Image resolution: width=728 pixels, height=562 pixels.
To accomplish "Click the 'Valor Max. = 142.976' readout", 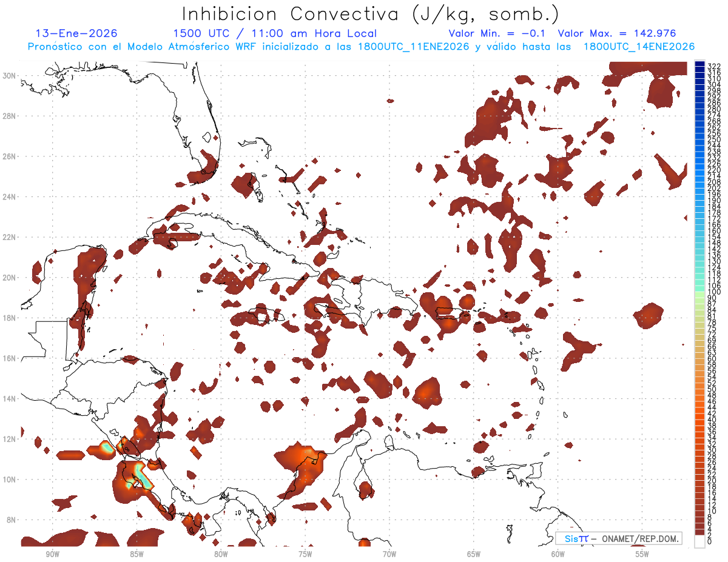I will click(x=617, y=33).
